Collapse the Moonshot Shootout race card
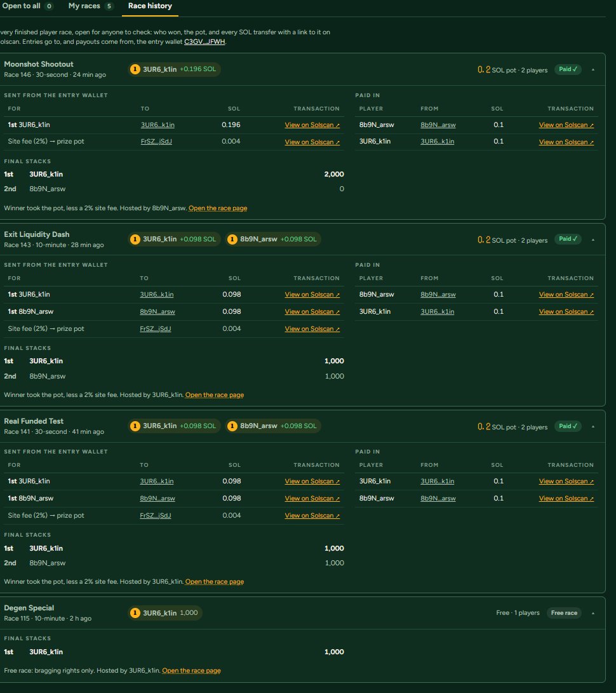 [x=593, y=69]
